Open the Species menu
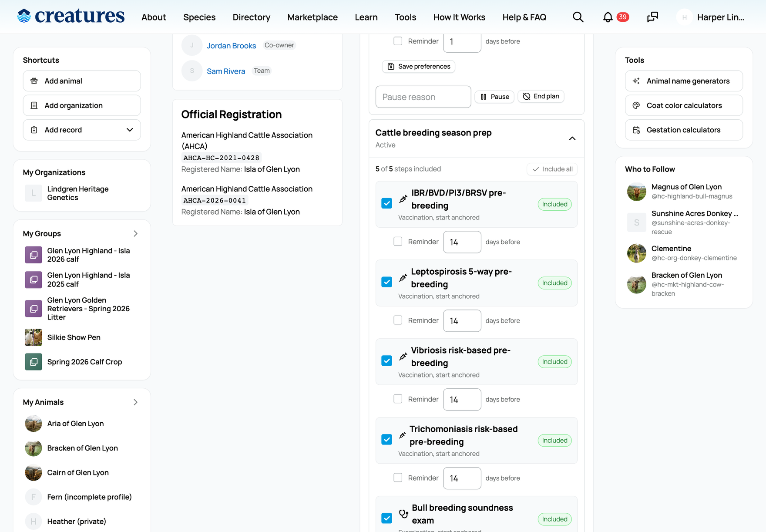Screen dimensions: 766x532 click(199, 17)
